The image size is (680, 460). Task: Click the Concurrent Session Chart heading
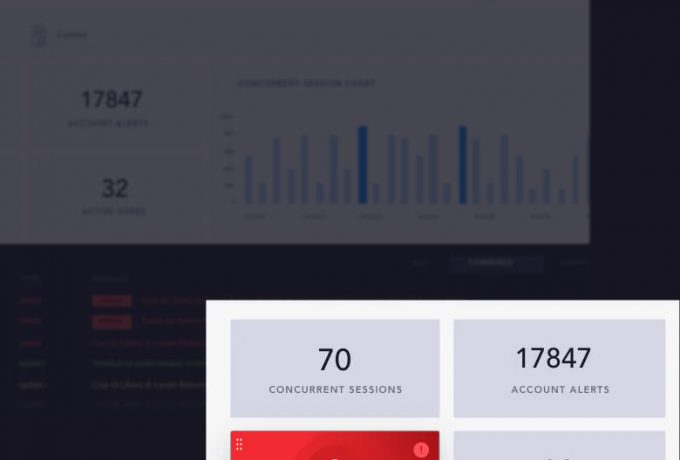[x=306, y=83]
